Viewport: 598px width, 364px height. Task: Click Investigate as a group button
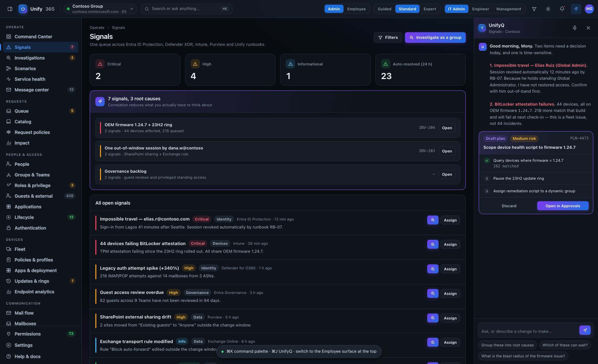tap(435, 38)
